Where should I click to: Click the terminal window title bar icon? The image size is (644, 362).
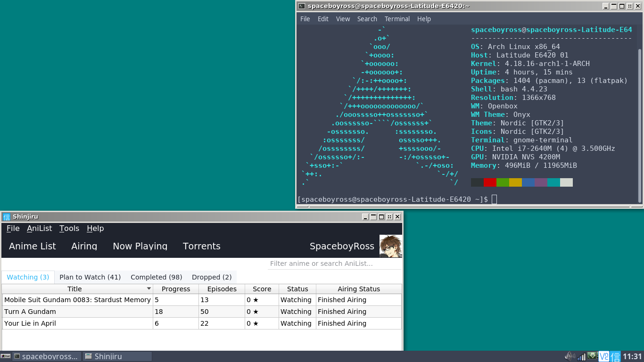tap(302, 6)
